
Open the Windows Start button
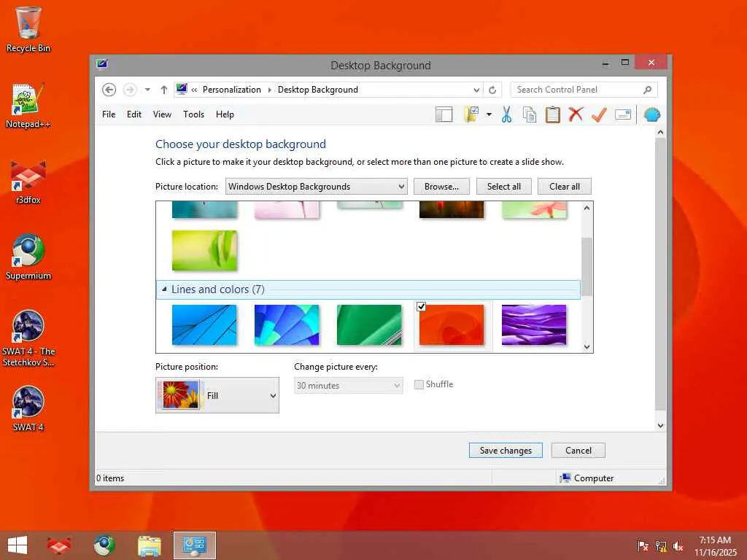[x=18, y=545]
